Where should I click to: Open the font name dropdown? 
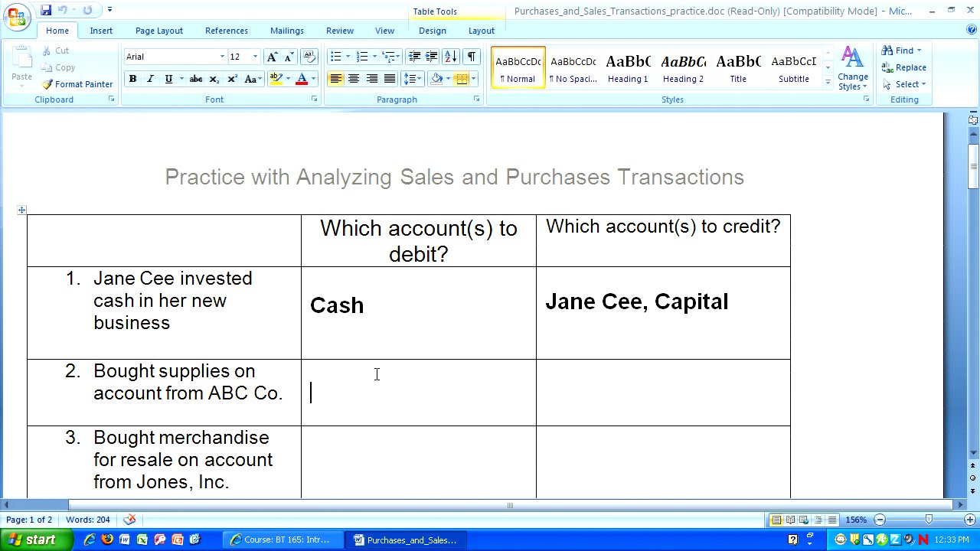click(222, 57)
